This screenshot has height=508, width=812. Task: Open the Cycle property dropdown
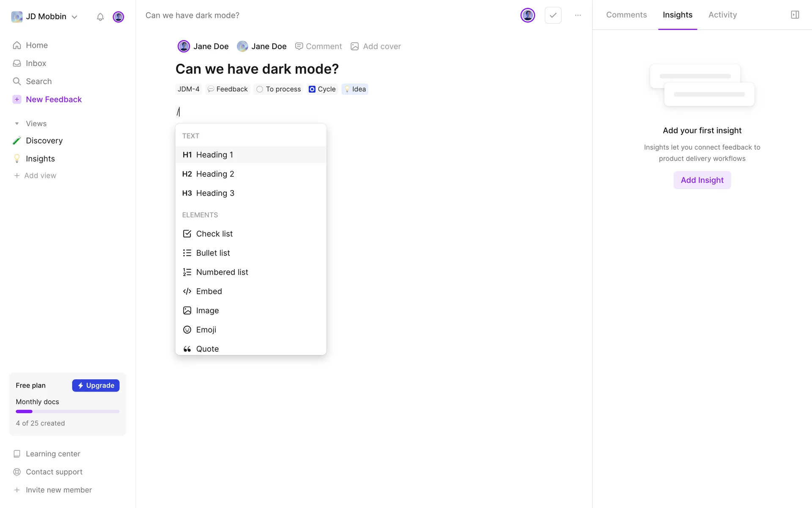tap(322, 89)
